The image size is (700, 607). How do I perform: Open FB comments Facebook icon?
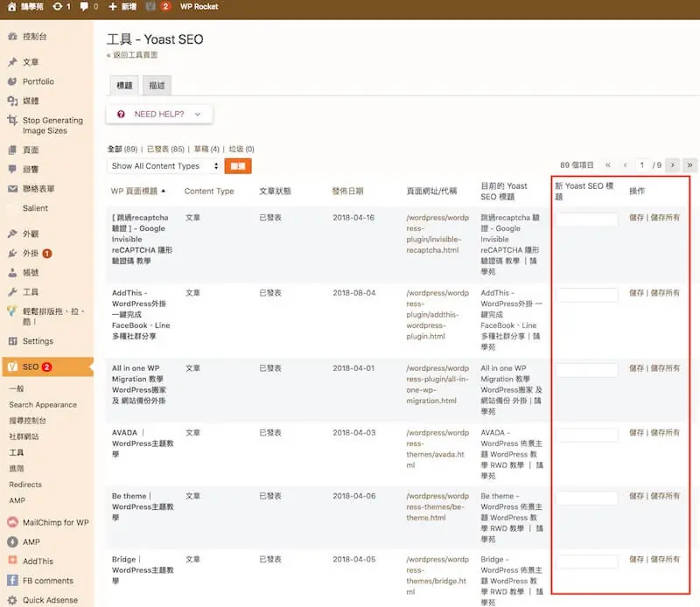(x=12, y=581)
